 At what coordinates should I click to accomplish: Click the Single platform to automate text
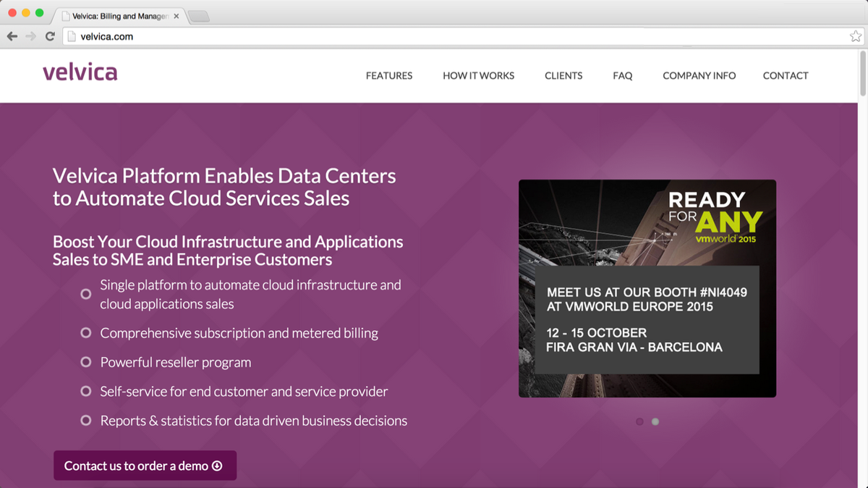(250, 294)
